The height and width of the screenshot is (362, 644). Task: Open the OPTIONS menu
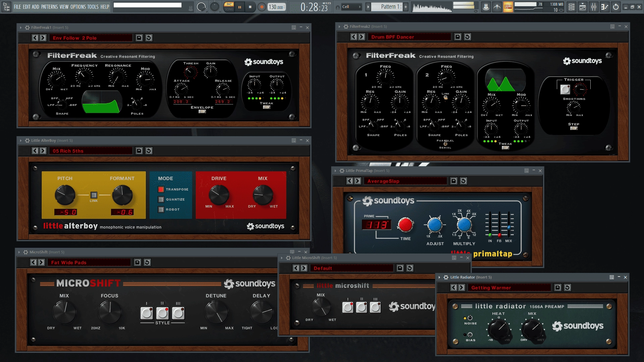[78, 7]
